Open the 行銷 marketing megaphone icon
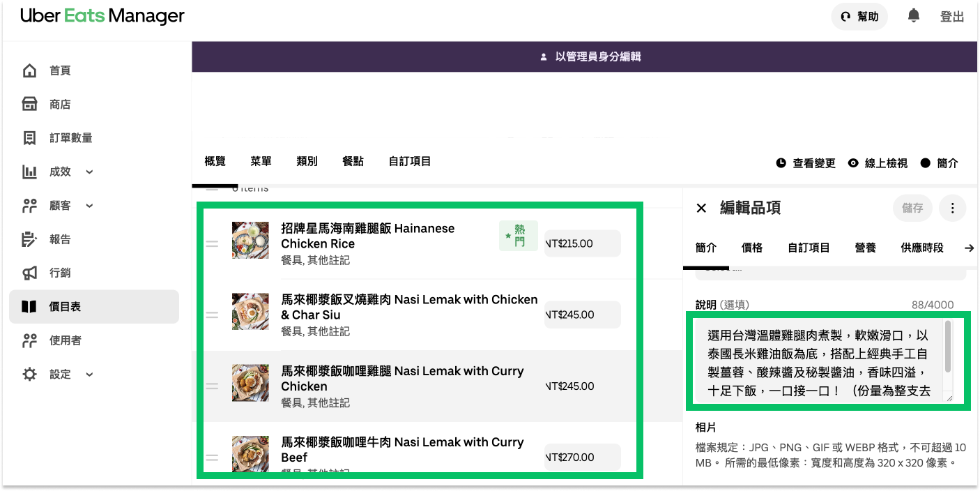980x491 pixels. point(29,273)
